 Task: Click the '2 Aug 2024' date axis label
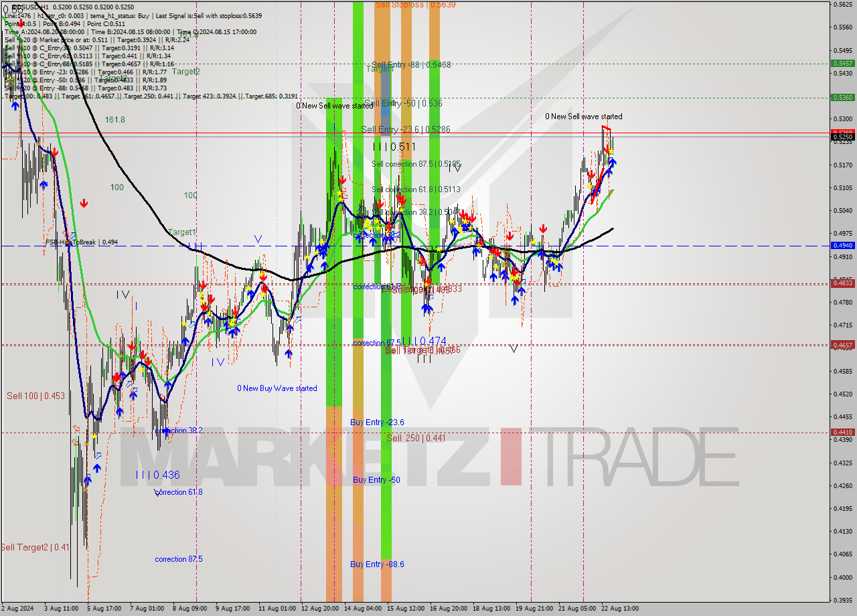[x=17, y=609]
